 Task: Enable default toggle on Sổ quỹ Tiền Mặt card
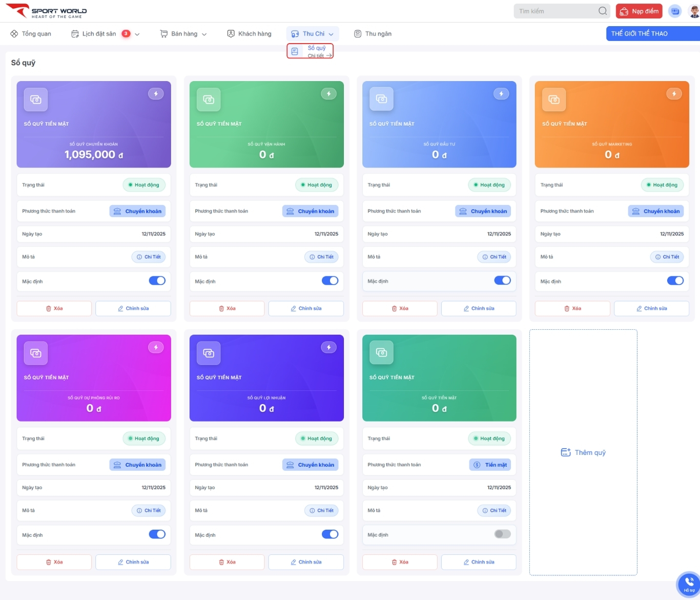tap(502, 534)
